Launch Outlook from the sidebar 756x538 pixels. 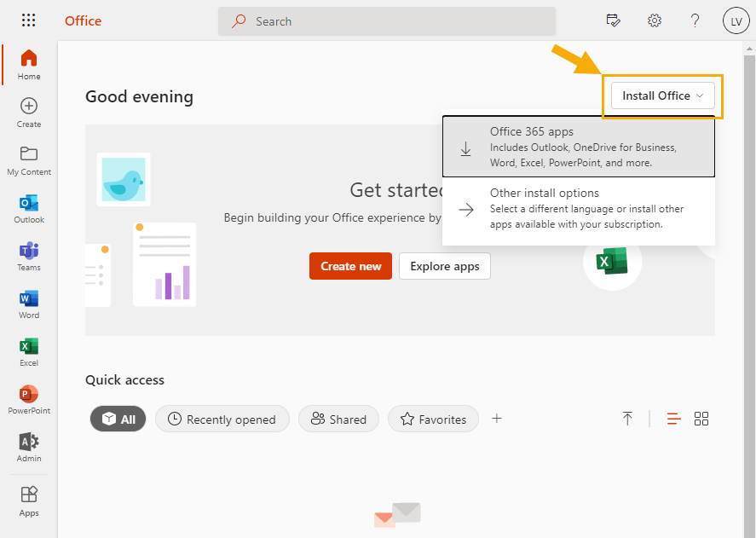coord(29,208)
